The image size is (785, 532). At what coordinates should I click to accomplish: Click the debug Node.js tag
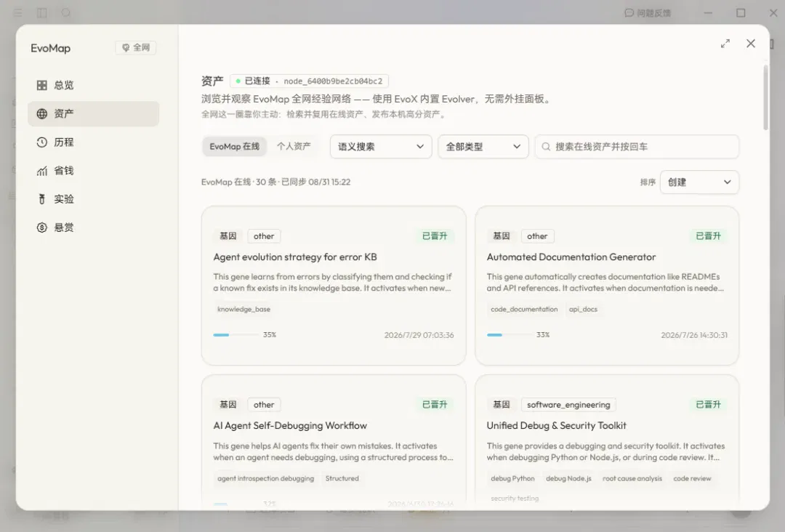point(568,478)
